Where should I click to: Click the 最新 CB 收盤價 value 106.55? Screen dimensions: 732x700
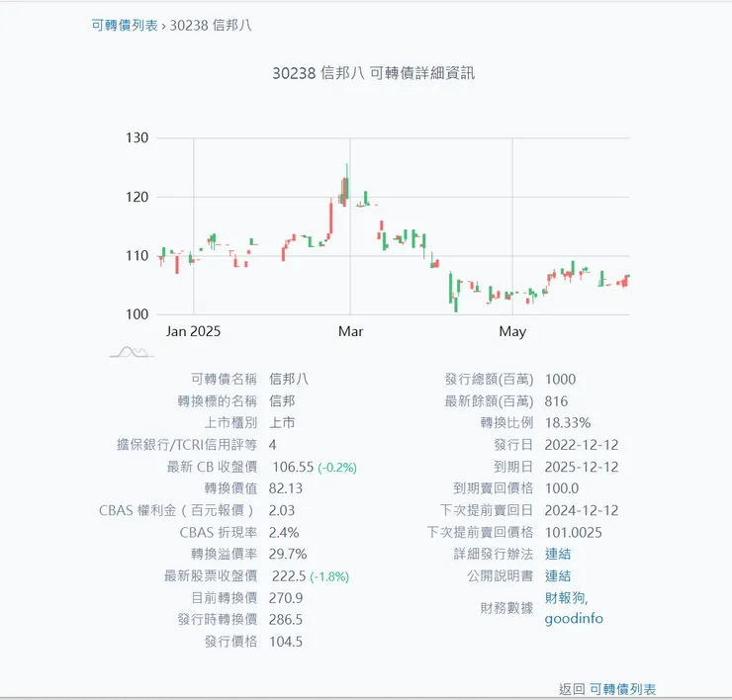(x=293, y=467)
